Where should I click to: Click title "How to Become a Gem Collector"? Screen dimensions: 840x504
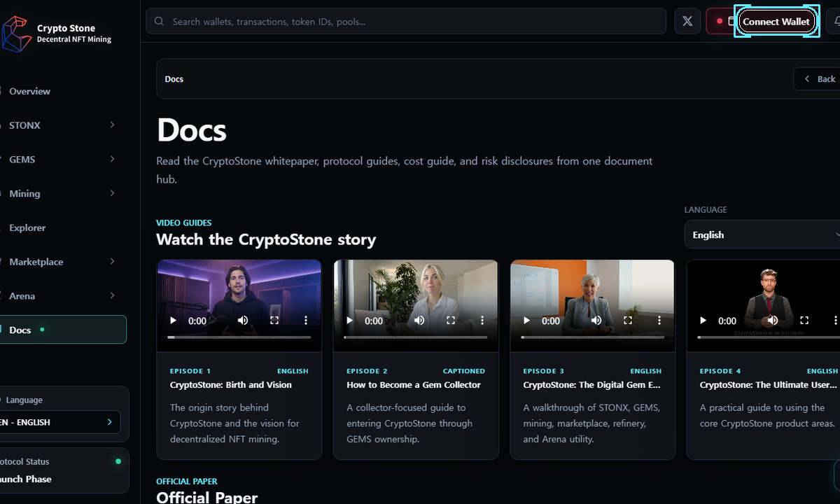pyautogui.click(x=414, y=385)
